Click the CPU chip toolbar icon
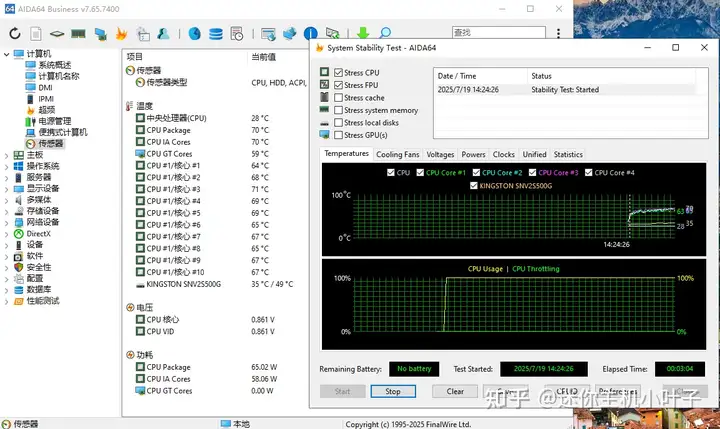 tap(57, 34)
